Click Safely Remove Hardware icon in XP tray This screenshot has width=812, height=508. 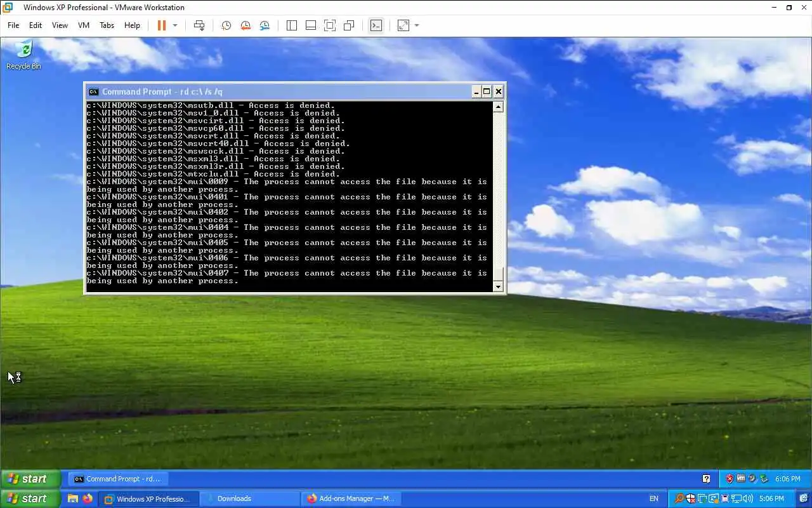[764, 479]
